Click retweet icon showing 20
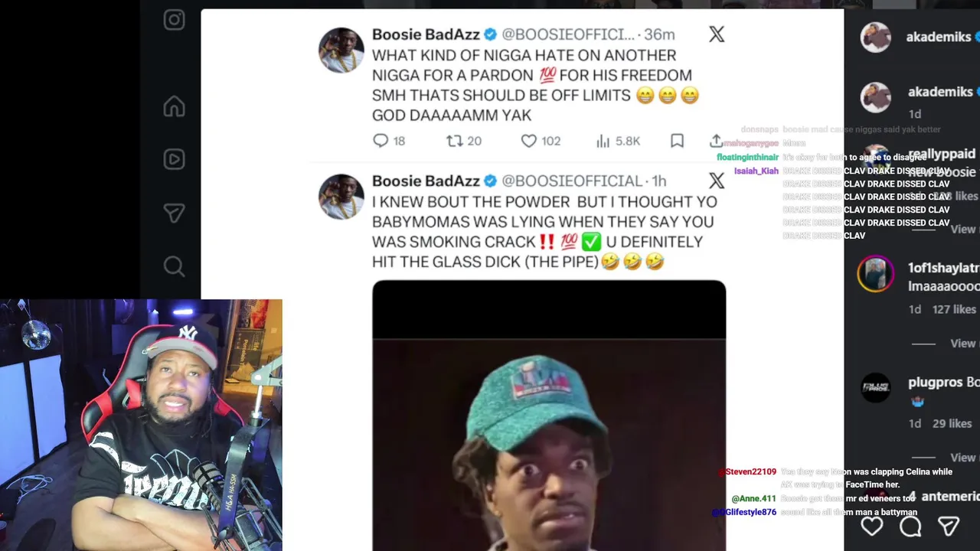Viewport: 980px width, 551px height. point(455,141)
